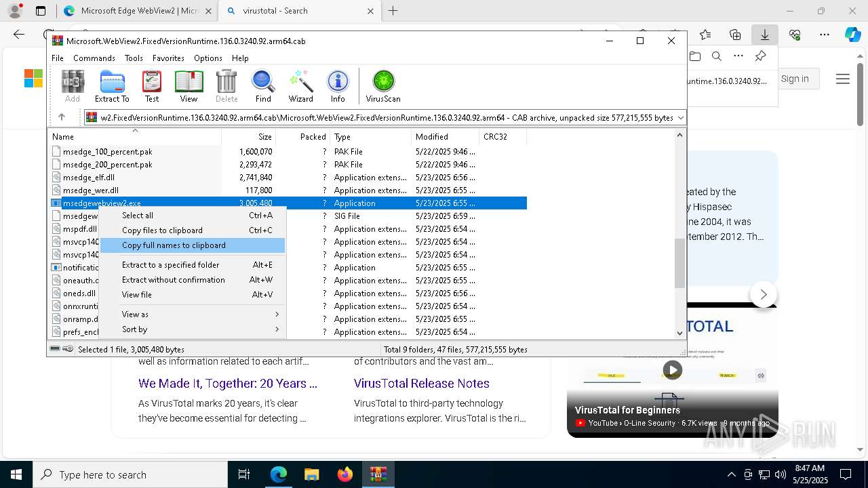Select mspdf.dll file row
868x488 pixels.
point(75,229)
